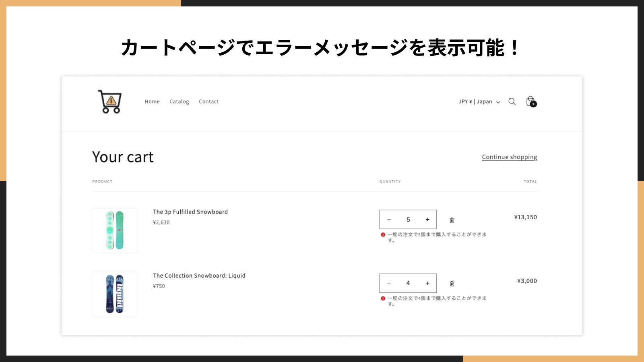This screenshot has height=362, width=644.
Task: Click the error message about 4個 limit
Action: point(434,301)
